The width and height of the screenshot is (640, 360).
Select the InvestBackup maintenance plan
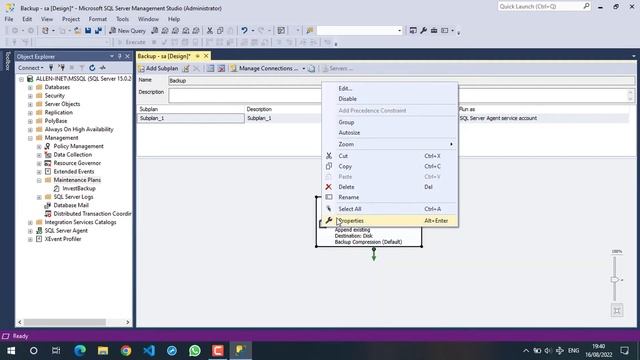[x=79, y=189]
